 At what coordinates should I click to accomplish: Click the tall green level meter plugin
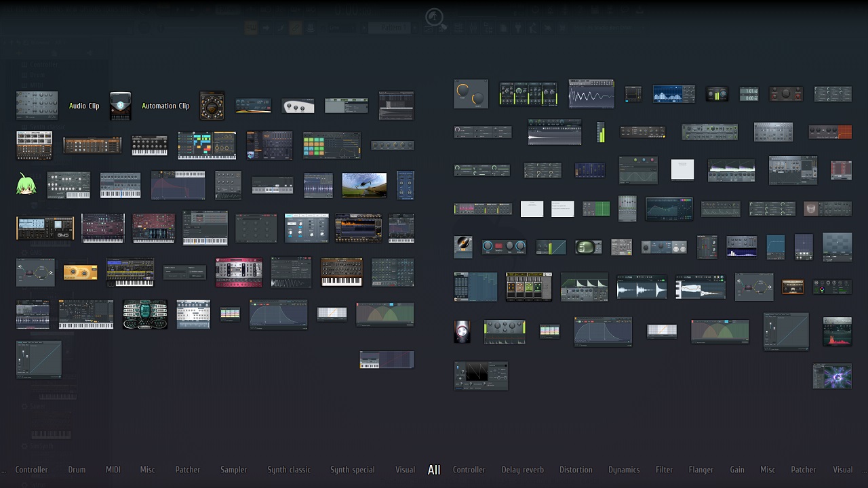pos(600,132)
